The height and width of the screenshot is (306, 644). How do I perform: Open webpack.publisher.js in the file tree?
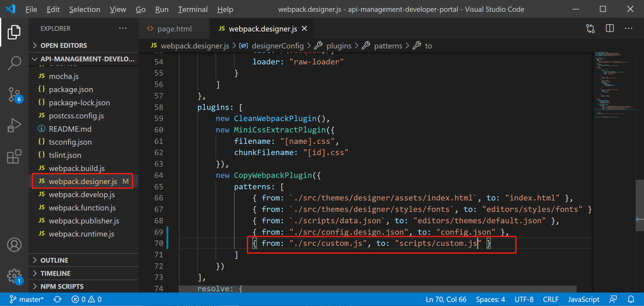[84, 221]
